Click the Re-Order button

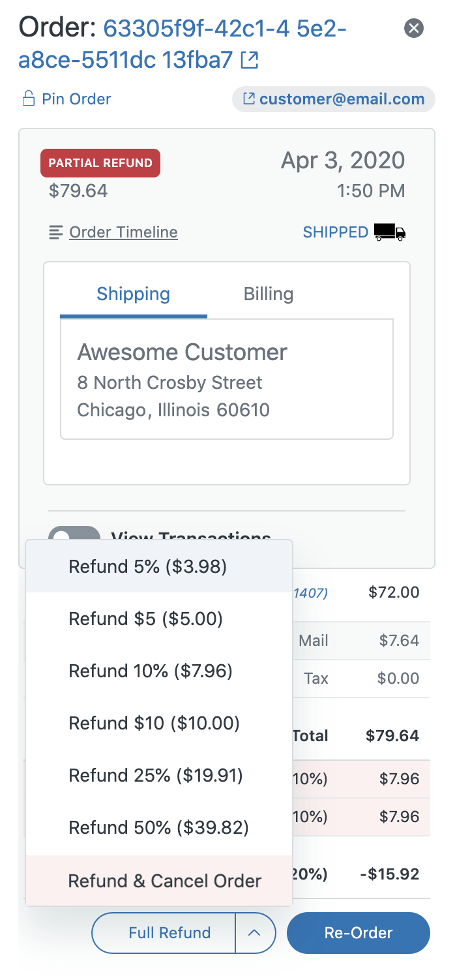359,933
